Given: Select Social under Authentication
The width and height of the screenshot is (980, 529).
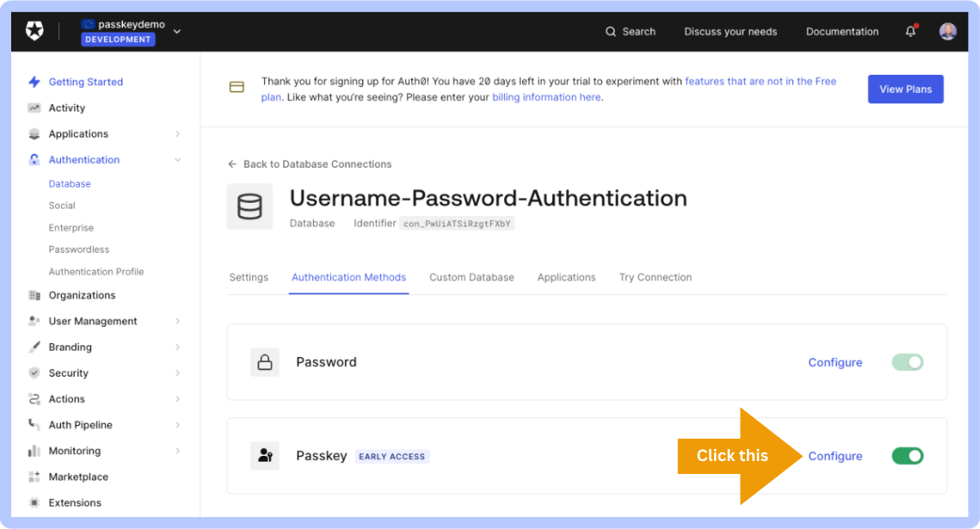Looking at the screenshot, I should pos(62,206).
